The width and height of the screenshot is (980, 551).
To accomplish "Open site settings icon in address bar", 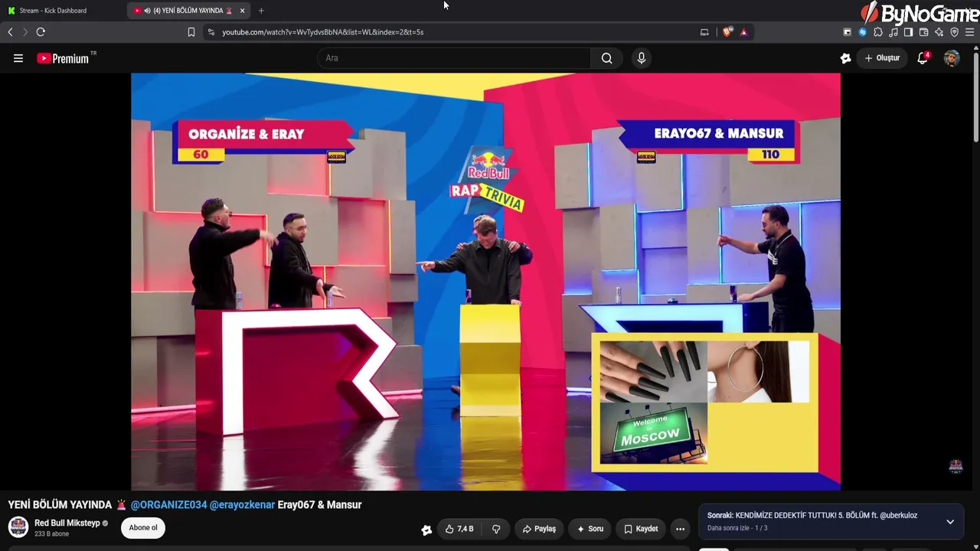I will coord(211,32).
